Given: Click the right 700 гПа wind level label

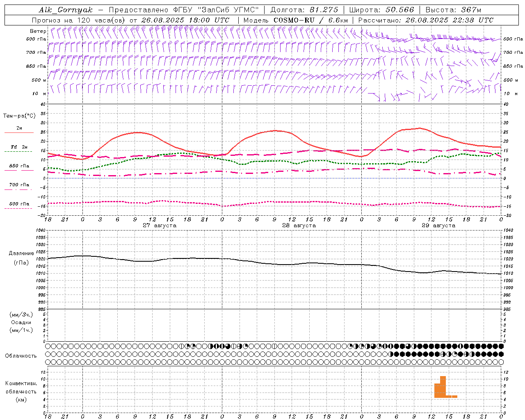Looking at the screenshot, I should coord(513,52).
